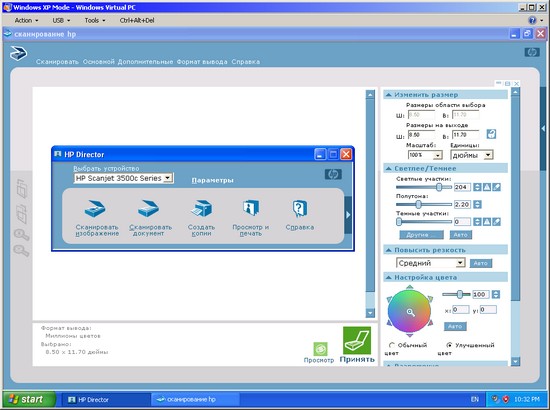The height and width of the screenshot is (410, 550).
Task: Collapse the Повысить резкость section
Action: (x=389, y=250)
